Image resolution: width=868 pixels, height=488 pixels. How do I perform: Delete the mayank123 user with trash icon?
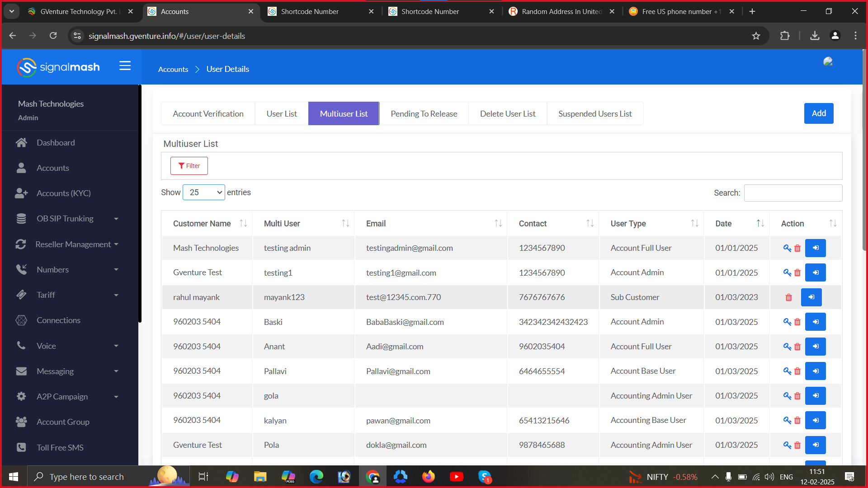(788, 297)
